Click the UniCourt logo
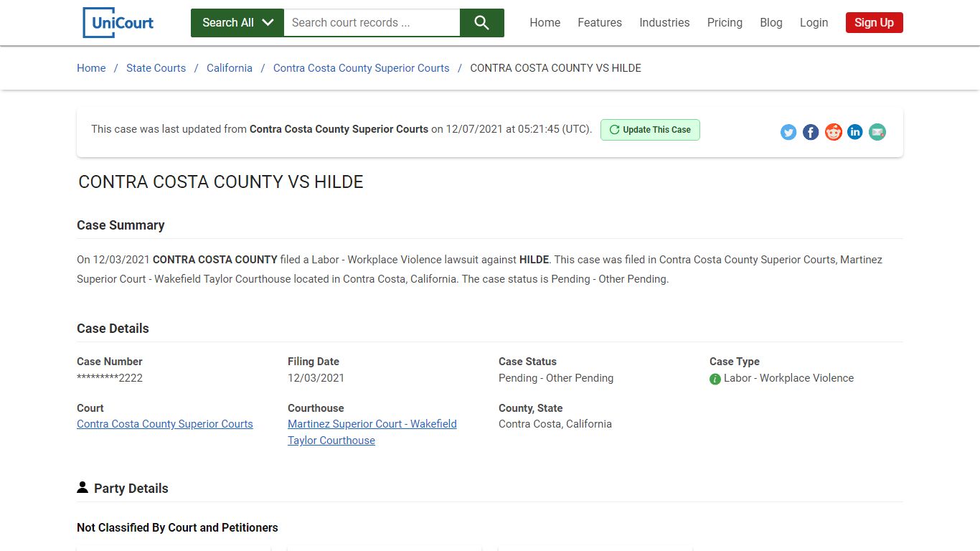The image size is (980, 551). (x=118, y=22)
